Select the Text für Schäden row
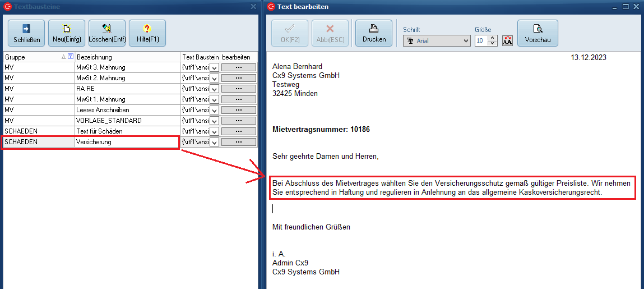The image size is (644, 289). click(127, 131)
